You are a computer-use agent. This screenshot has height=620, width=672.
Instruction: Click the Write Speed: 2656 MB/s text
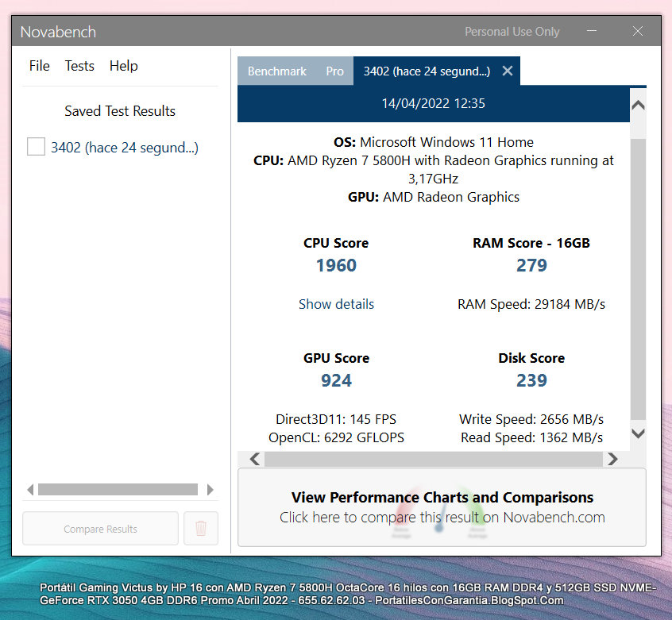coord(531,419)
